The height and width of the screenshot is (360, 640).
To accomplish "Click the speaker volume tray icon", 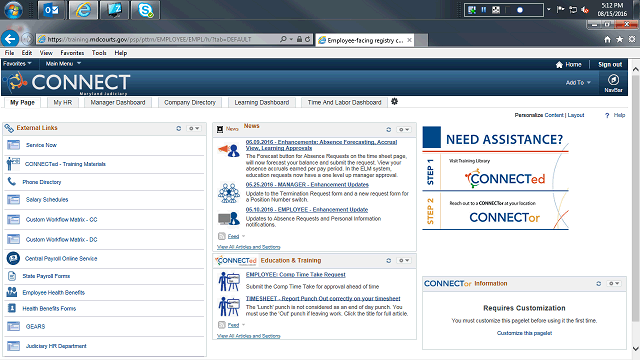I will pyautogui.click(x=585, y=10).
